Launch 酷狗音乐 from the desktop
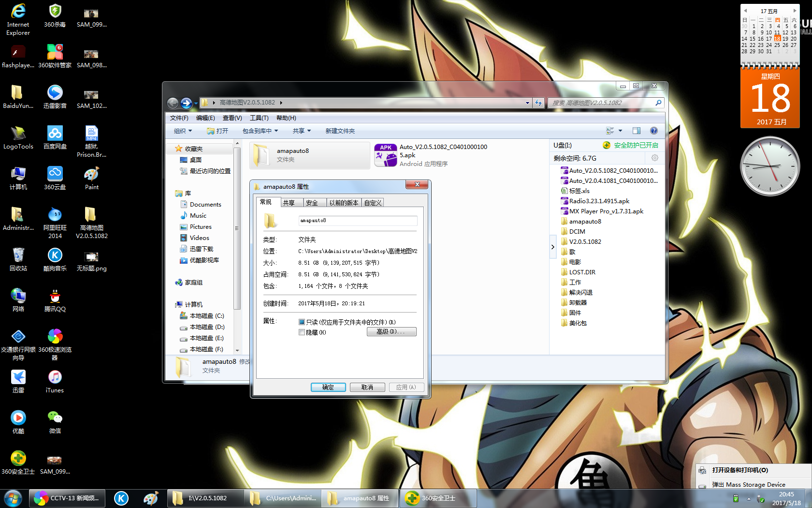The image size is (812, 508). [x=55, y=259]
